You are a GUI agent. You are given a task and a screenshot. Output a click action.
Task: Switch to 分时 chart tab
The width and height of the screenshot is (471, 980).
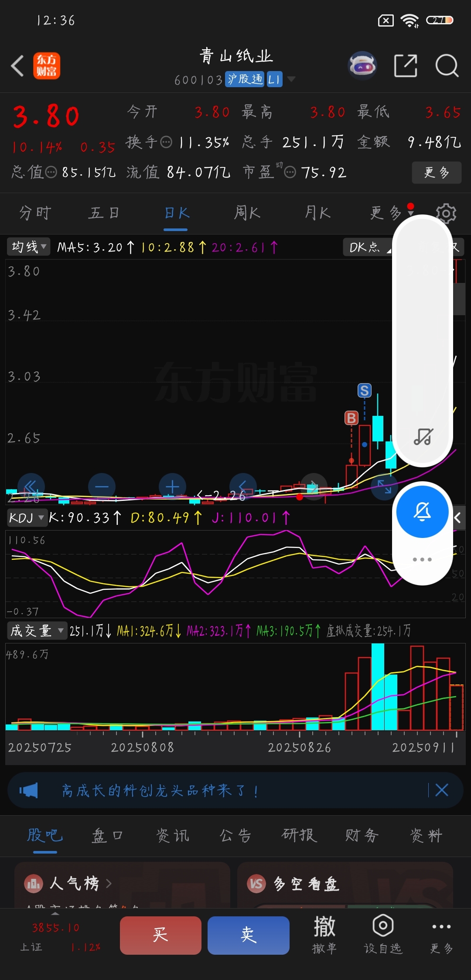35,213
